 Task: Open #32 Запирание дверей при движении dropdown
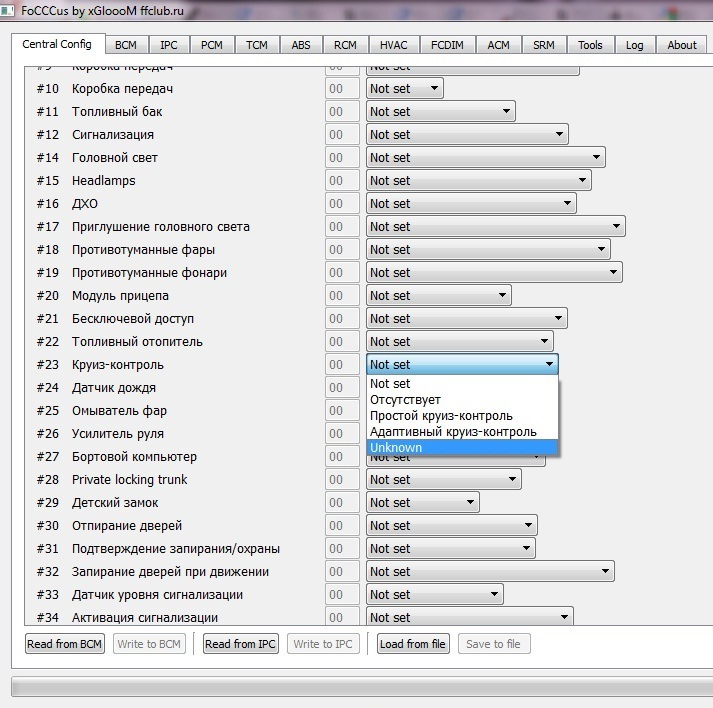pyautogui.click(x=490, y=571)
